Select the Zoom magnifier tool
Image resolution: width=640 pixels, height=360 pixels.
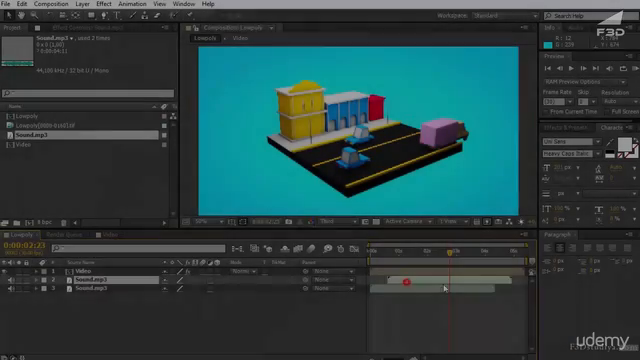tap(34, 16)
